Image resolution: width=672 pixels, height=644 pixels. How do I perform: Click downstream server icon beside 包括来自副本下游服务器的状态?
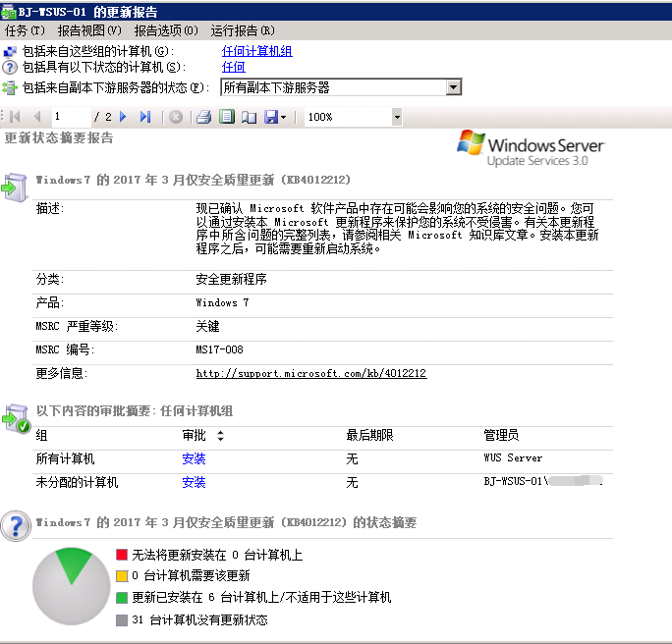[x=10, y=87]
